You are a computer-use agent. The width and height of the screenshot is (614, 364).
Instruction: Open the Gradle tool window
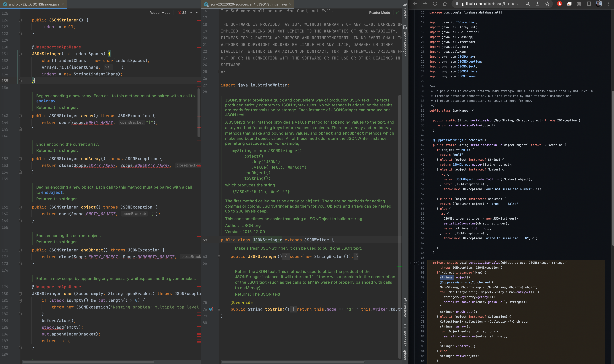tap(405, 11)
